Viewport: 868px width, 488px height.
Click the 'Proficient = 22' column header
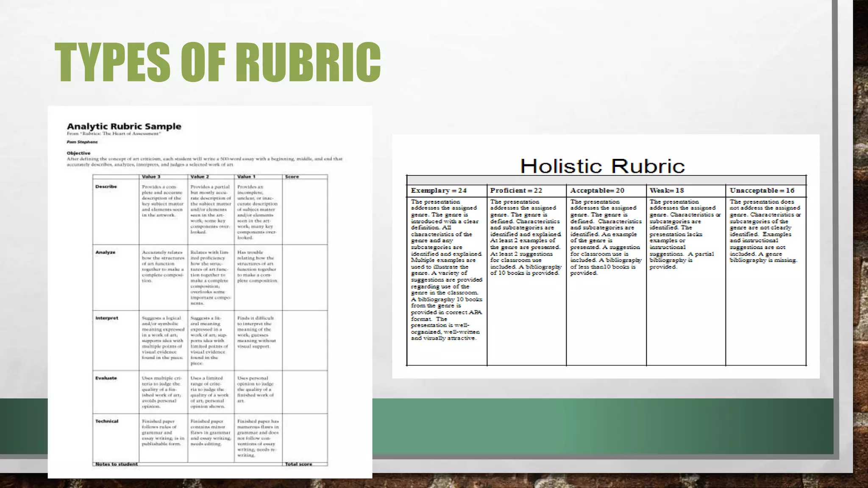pos(516,191)
